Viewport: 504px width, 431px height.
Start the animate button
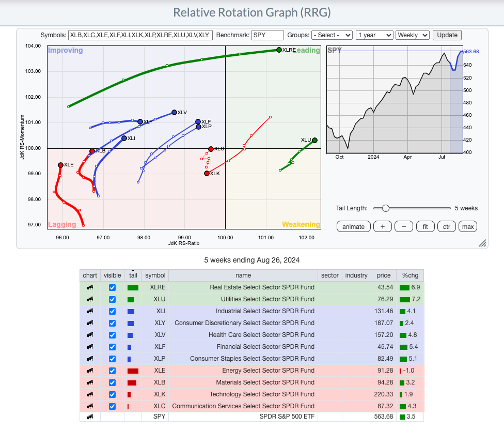[354, 226]
